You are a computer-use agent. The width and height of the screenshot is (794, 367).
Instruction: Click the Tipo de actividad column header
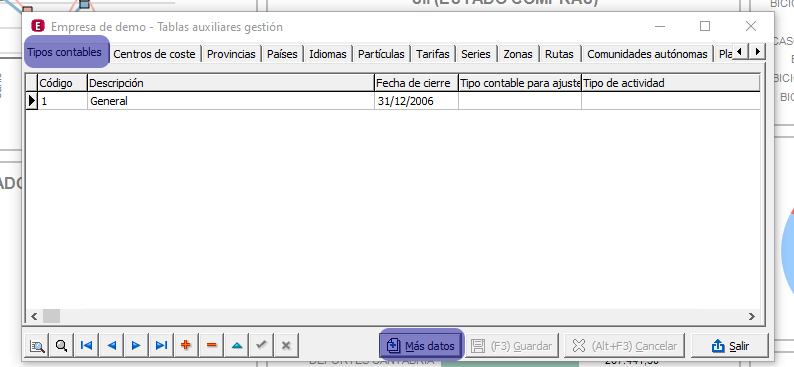pos(670,83)
